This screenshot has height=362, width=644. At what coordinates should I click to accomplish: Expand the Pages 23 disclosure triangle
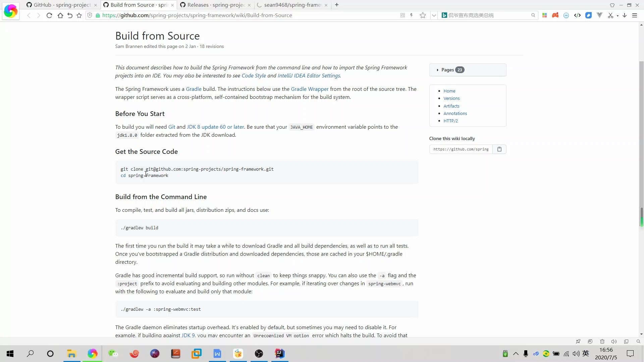[438, 70]
